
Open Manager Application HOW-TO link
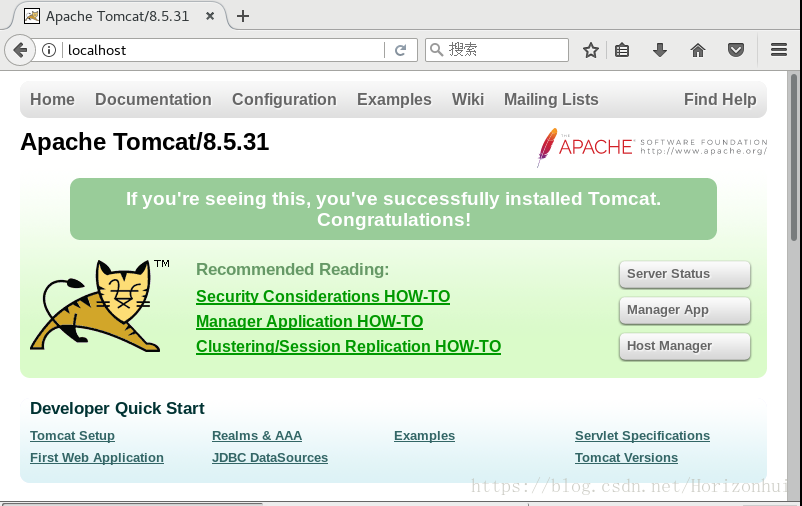tap(309, 322)
